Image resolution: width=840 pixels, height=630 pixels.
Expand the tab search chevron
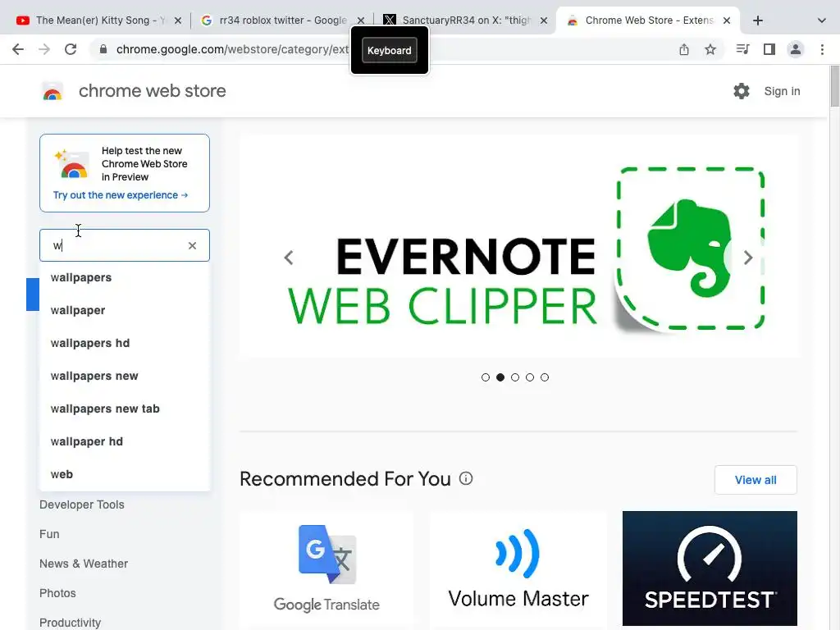click(821, 21)
